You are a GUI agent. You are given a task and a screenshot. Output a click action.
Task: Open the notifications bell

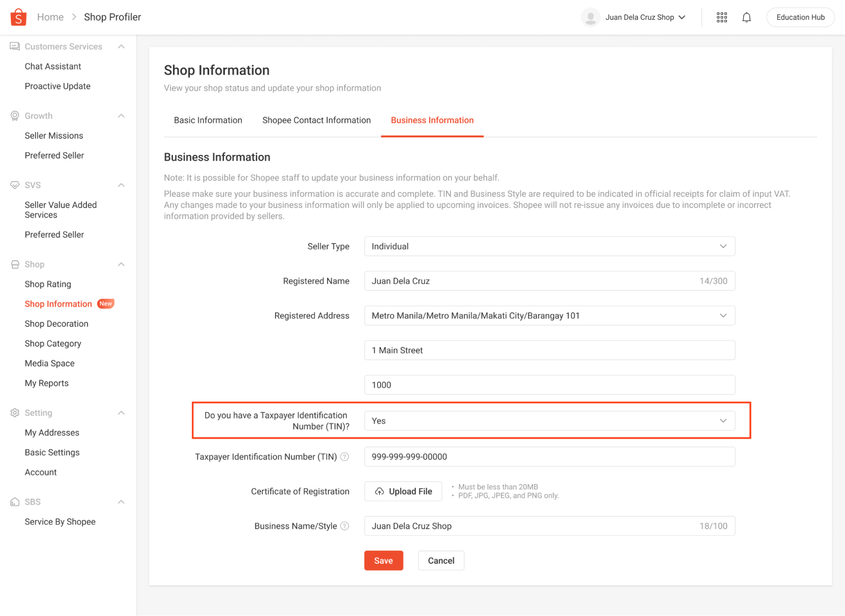coord(747,17)
